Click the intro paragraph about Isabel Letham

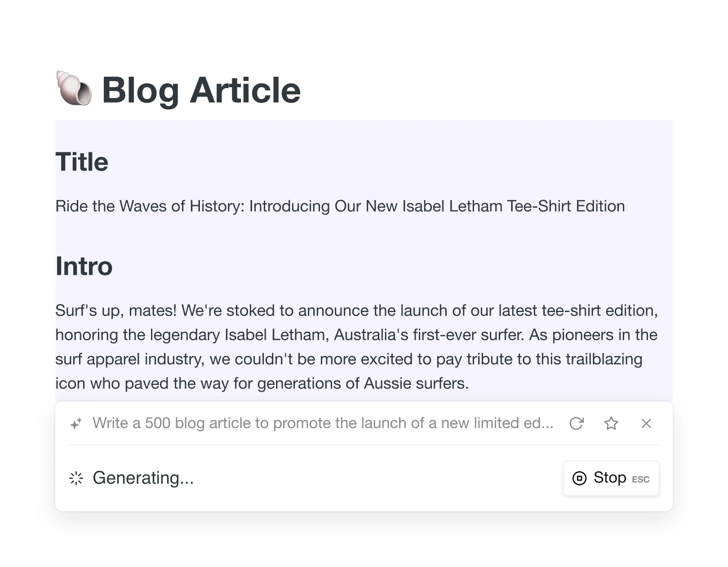pos(356,346)
